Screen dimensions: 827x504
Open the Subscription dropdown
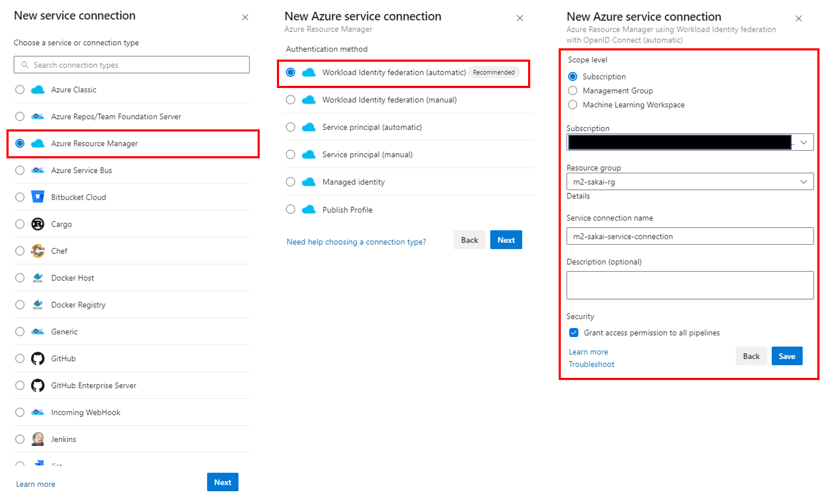click(x=690, y=142)
